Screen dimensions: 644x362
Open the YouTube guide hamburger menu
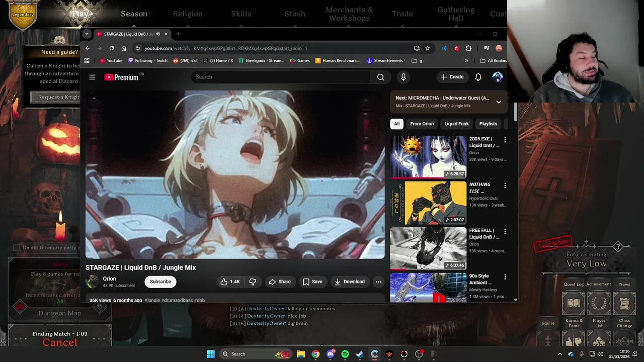pyautogui.click(x=92, y=77)
